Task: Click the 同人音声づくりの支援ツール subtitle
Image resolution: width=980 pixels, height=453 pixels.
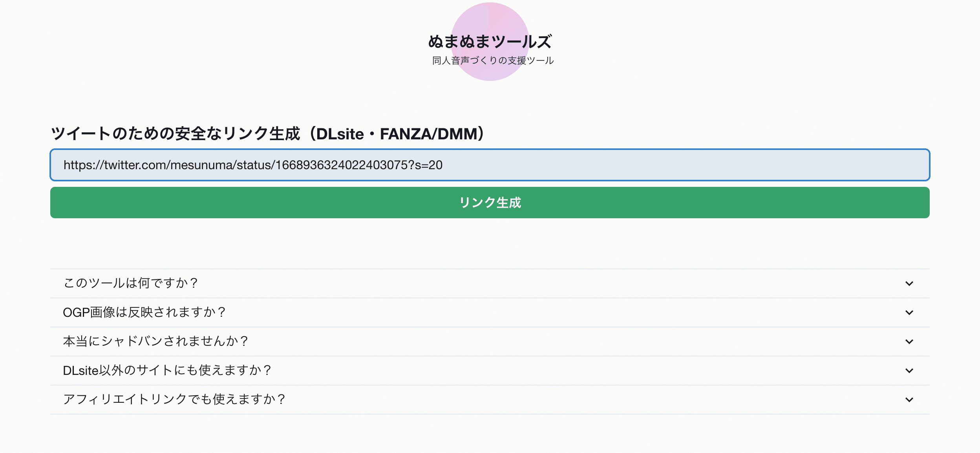Action: 493,60
